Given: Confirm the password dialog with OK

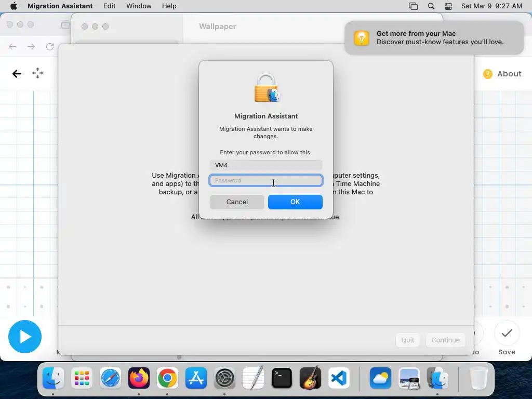Looking at the screenshot, I should (x=295, y=202).
